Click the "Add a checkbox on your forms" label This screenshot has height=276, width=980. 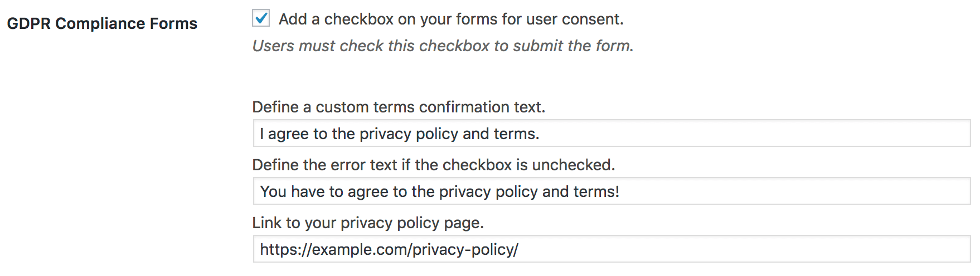[450, 19]
